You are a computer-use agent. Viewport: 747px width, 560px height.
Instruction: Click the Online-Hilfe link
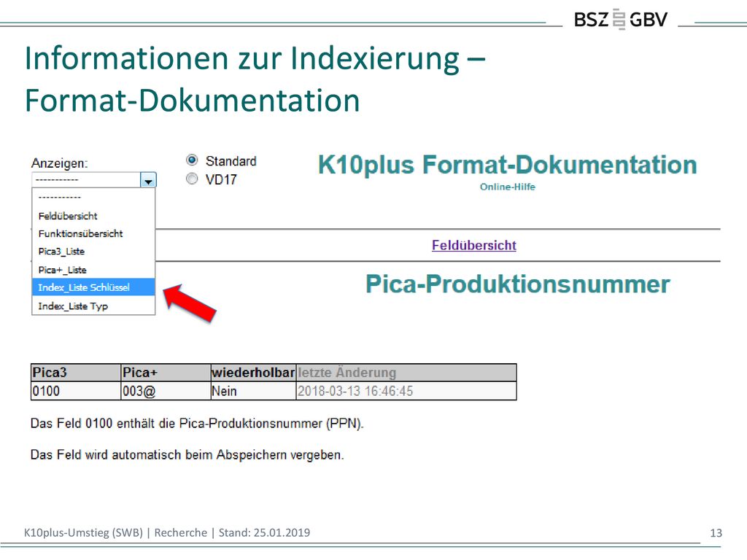pos(508,187)
